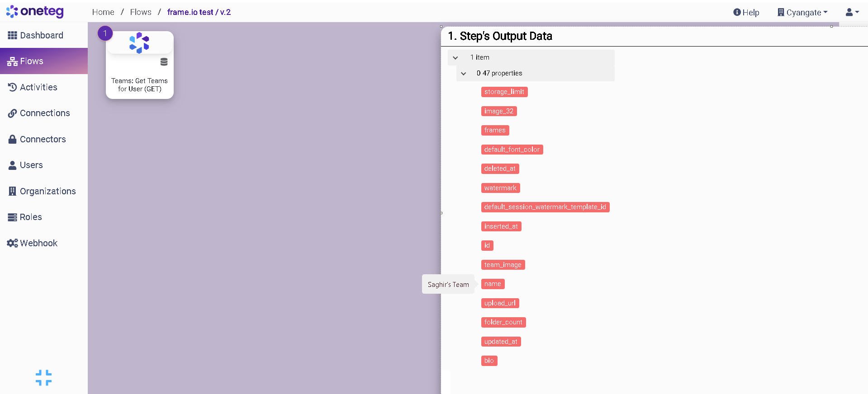
Task: Open the Webhook gears icon page
Action: tap(12, 243)
